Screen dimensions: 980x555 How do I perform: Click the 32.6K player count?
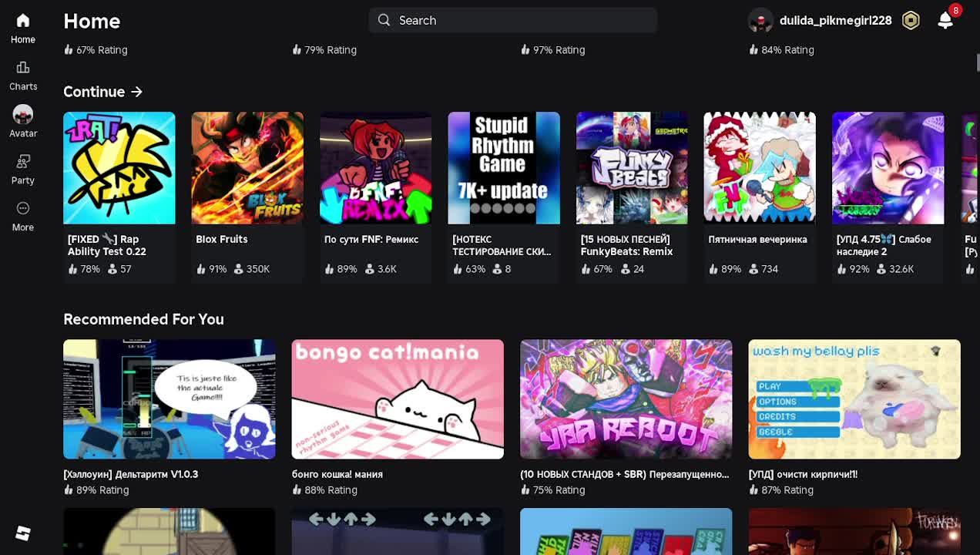coord(895,269)
